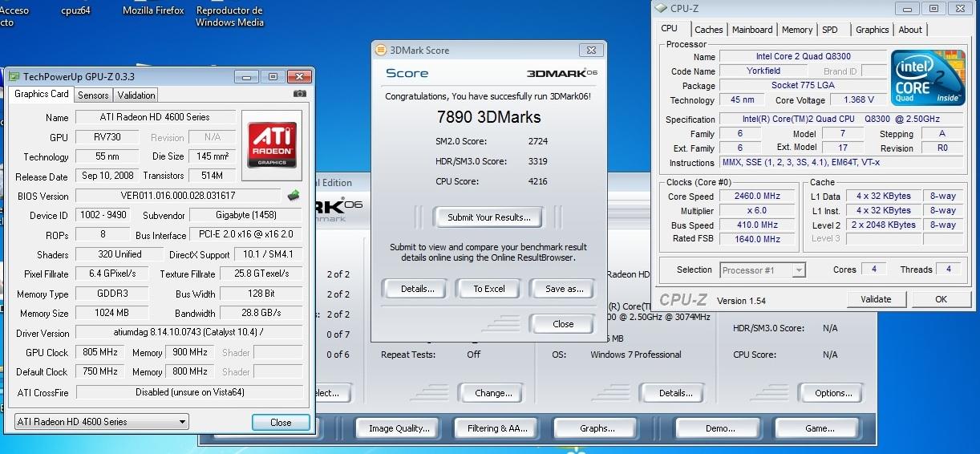The width and height of the screenshot is (980, 454).
Task: Click the Core Speed 2460.0 MHz value in CPU-Z
Action: pyautogui.click(x=757, y=197)
